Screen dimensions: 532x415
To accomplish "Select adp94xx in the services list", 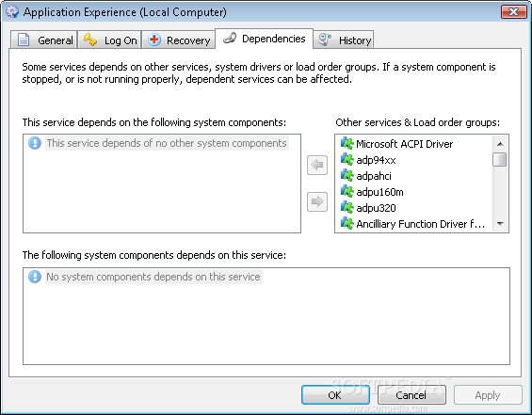I will point(376,160).
